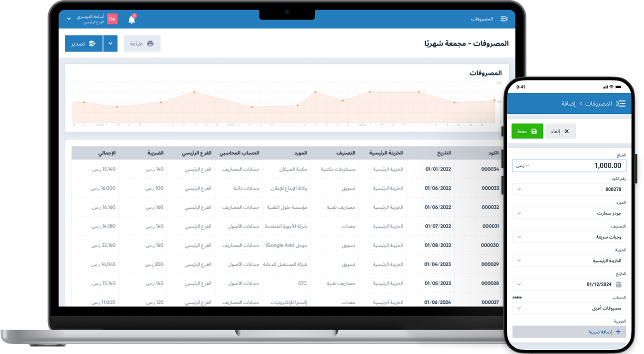Viewport: 644px width, 354px height.
Task: Check the notification bell alerts
Action: [132, 19]
